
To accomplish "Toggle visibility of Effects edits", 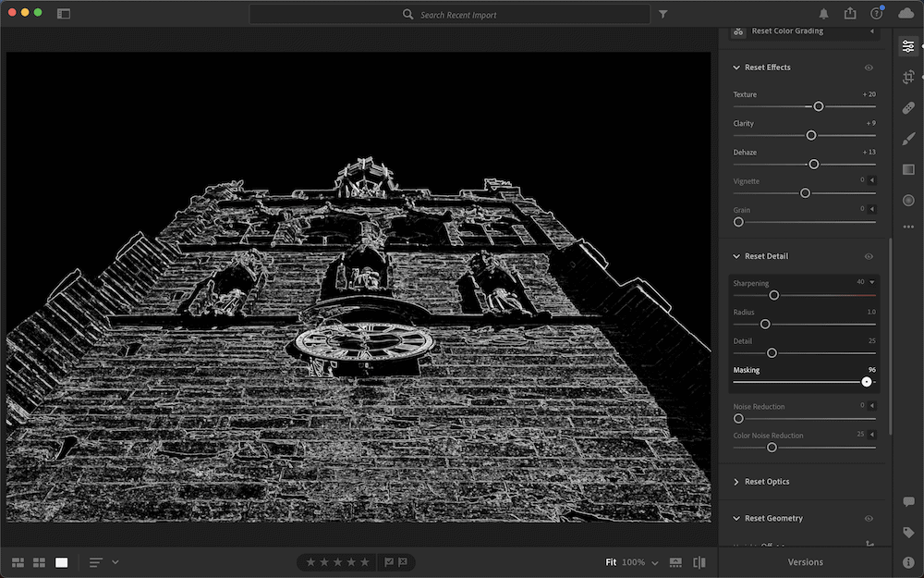I will pos(869,68).
